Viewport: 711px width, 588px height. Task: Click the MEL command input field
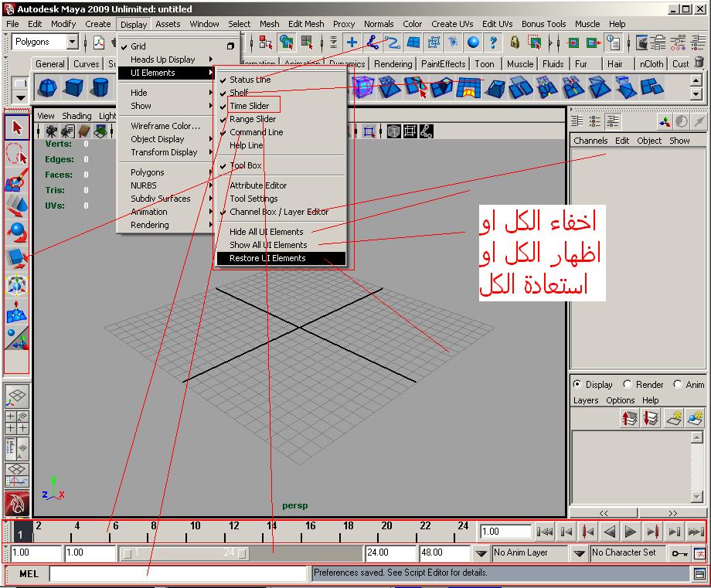[179, 574]
